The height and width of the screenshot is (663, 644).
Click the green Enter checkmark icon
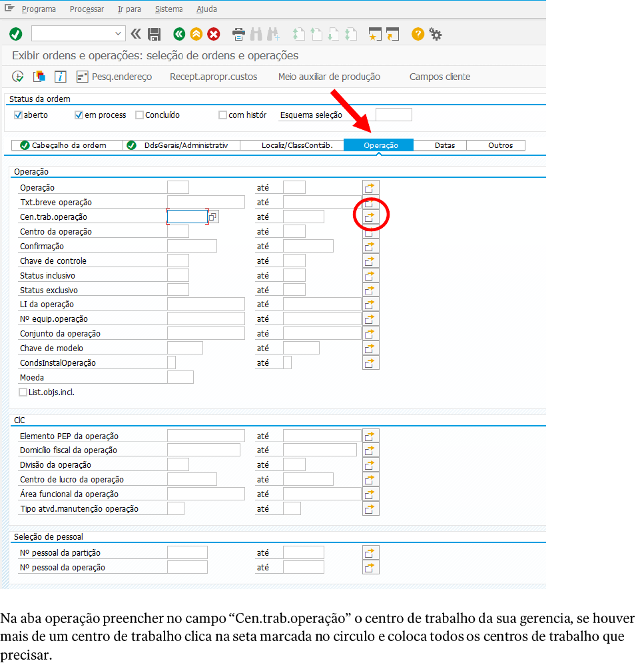[x=16, y=34]
